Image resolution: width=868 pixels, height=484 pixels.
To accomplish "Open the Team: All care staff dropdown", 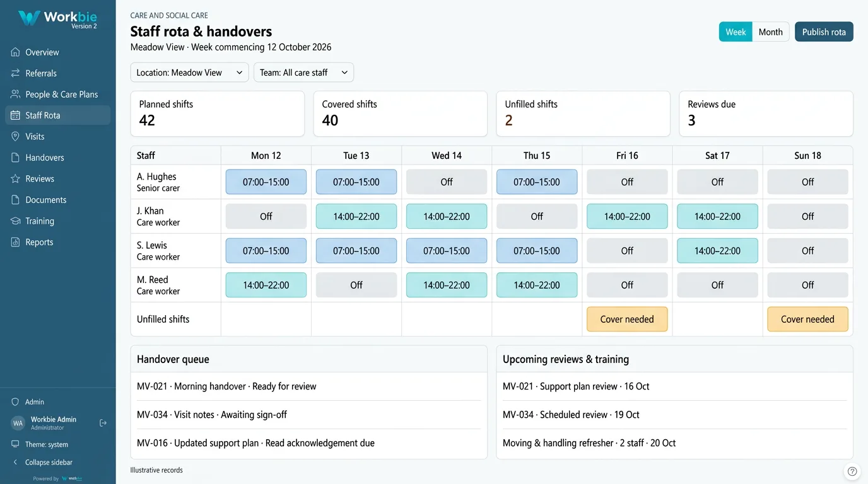I will pyautogui.click(x=303, y=72).
